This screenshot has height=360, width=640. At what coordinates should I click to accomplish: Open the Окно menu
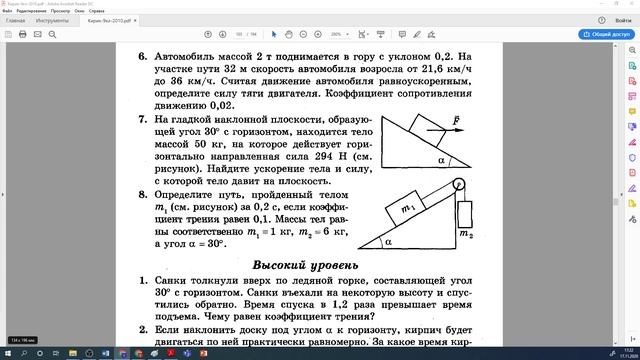coord(80,11)
